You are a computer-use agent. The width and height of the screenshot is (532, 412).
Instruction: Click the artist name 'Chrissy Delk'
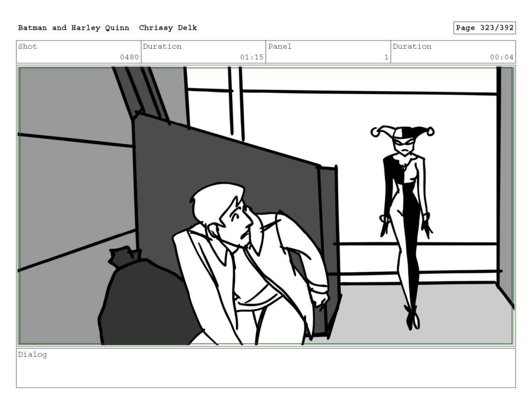click(x=168, y=28)
